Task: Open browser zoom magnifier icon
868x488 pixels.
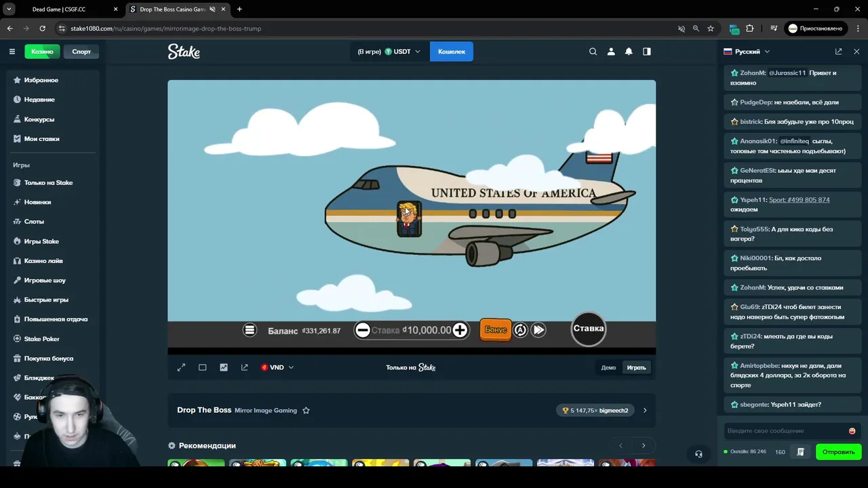Action: (696, 28)
